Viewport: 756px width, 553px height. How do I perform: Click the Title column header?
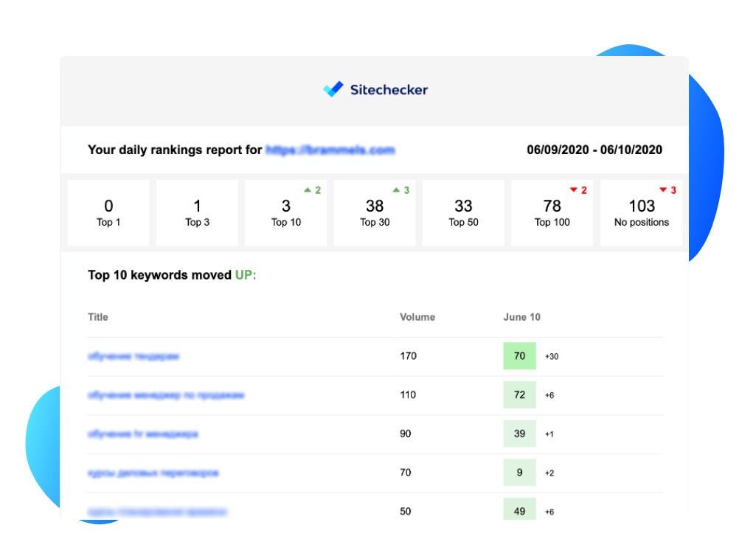[x=98, y=317]
